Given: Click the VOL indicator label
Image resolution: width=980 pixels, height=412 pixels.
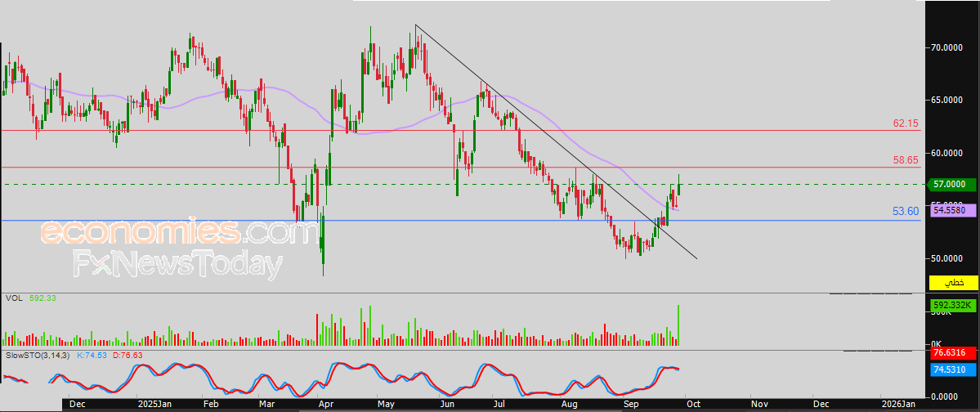Looking at the screenshot, I should point(15,298).
